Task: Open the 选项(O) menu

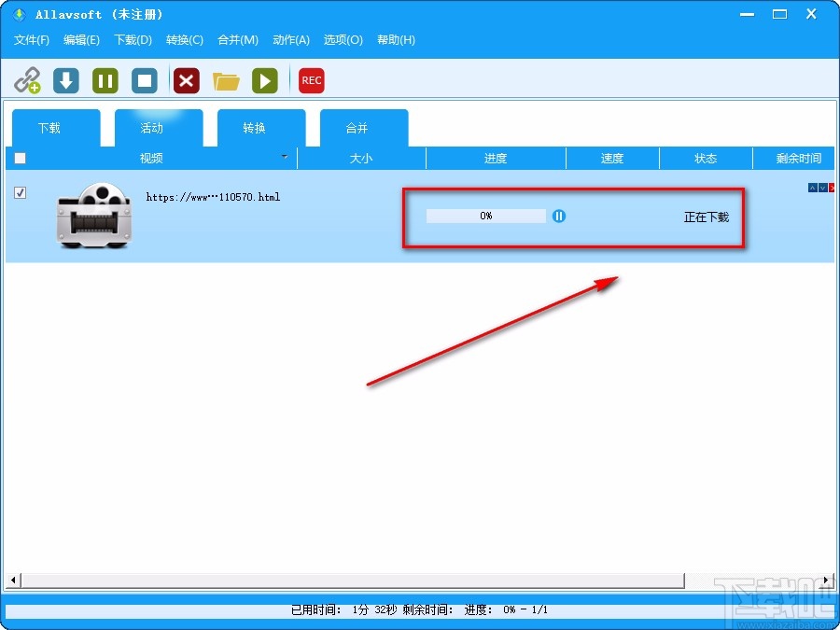Action: 343,39
